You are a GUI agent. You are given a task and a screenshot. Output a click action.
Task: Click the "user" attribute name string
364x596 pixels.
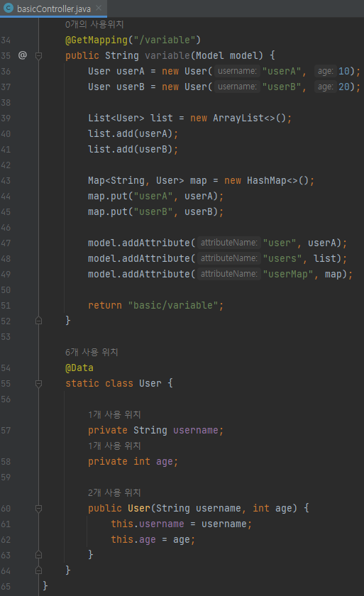[280, 243]
